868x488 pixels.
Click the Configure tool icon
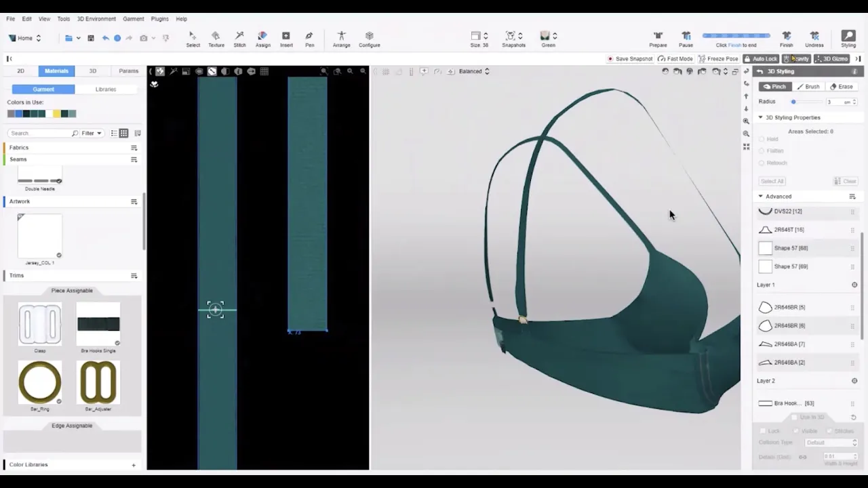pos(369,39)
